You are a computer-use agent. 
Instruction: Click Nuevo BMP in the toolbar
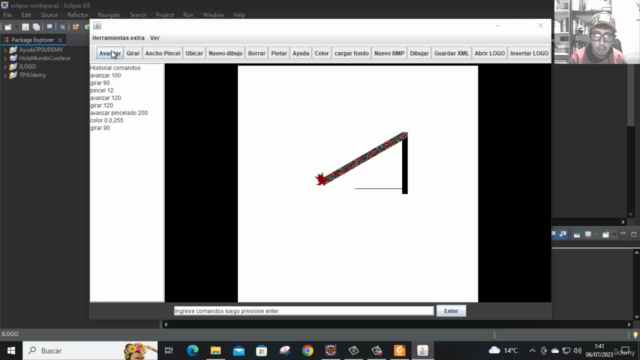point(389,53)
